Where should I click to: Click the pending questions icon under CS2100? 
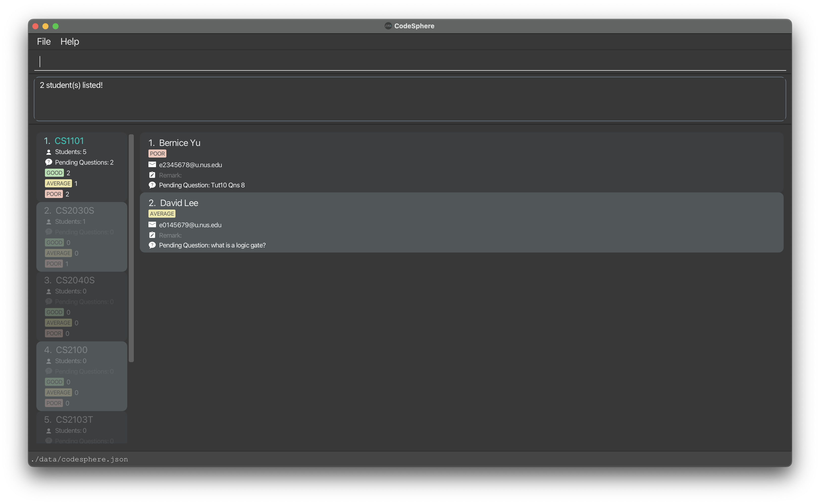(49, 371)
